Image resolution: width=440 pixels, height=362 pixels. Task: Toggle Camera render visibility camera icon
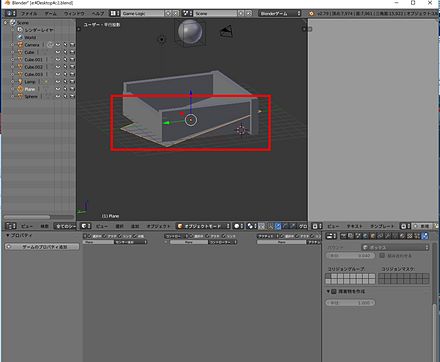pos(72,45)
